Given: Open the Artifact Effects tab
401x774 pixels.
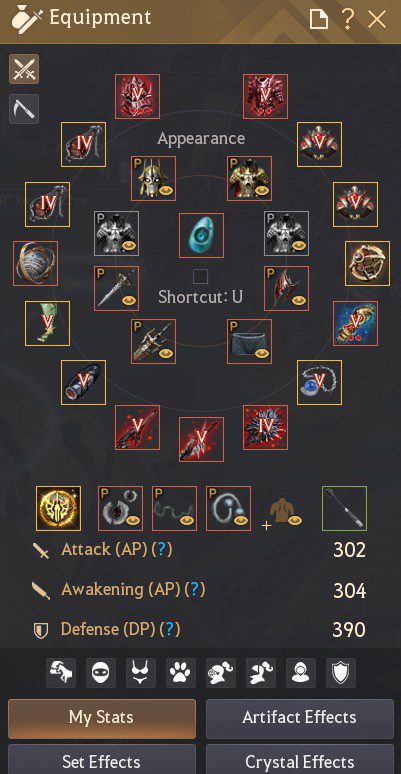Looking at the screenshot, I should click(x=299, y=718).
